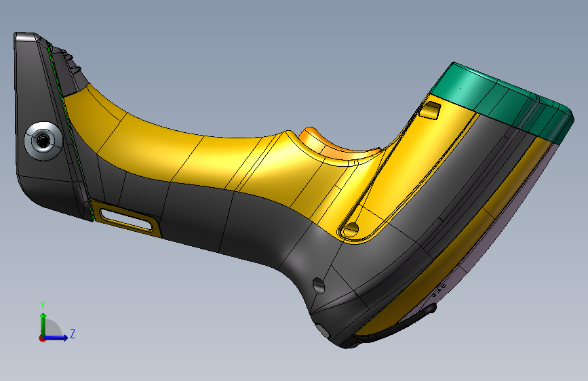Image resolution: width=588 pixels, height=381 pixels.
Task: Click the "Z" axis label
Action: (x=73, y=334)
